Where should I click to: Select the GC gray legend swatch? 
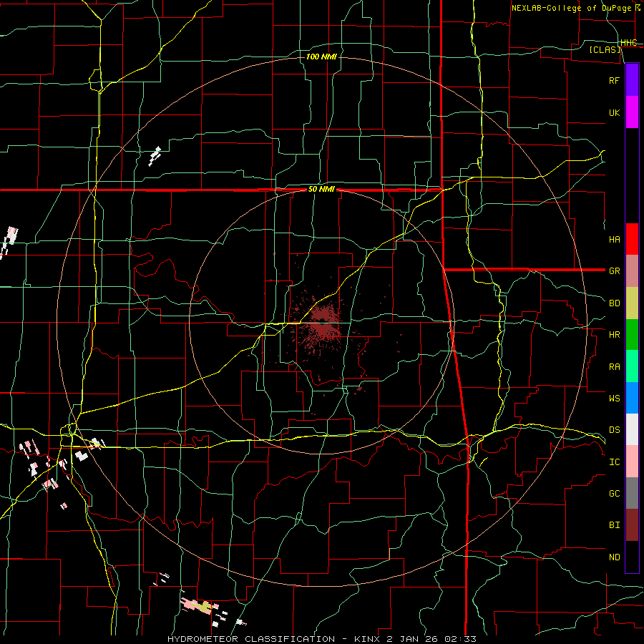[x=632, y=493]
